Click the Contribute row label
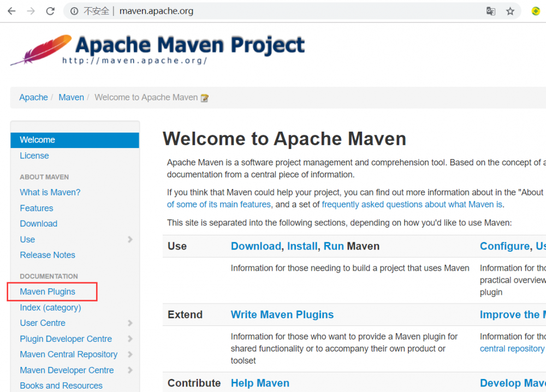 click(x=194, y=383)
